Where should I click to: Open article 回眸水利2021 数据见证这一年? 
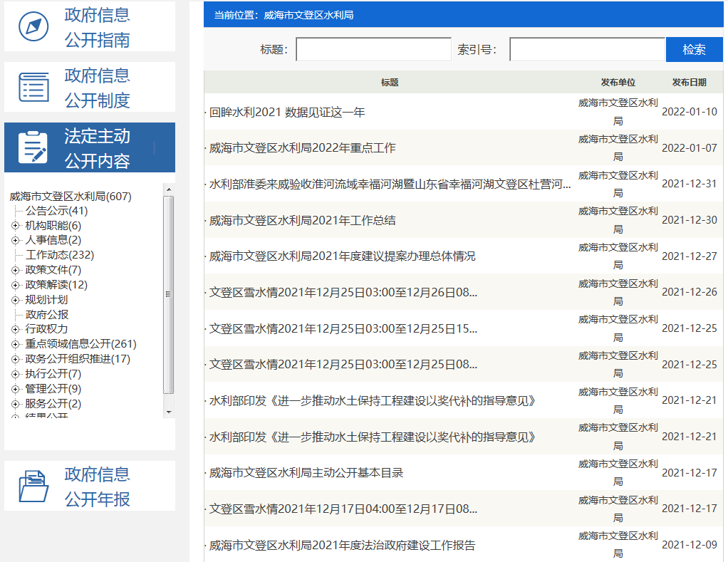(287, 113)
